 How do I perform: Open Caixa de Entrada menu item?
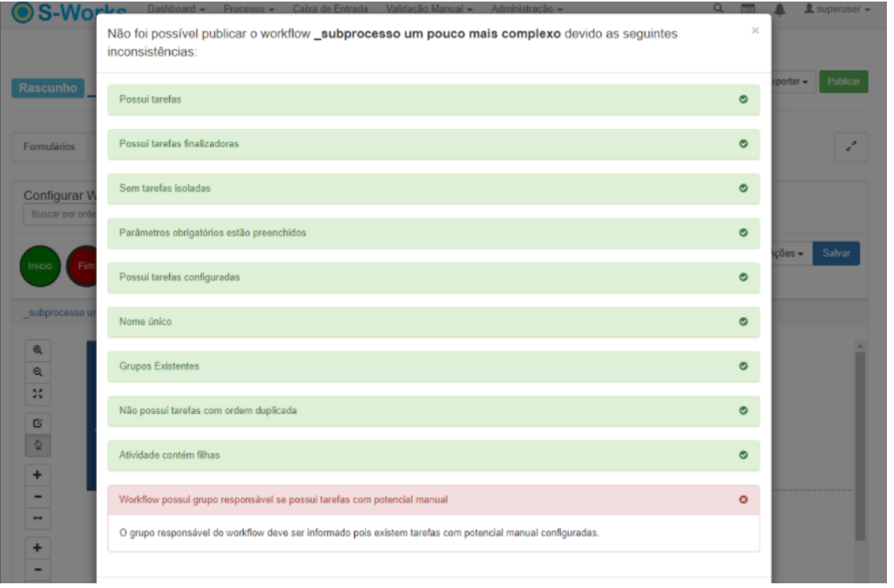click(325, 9)
